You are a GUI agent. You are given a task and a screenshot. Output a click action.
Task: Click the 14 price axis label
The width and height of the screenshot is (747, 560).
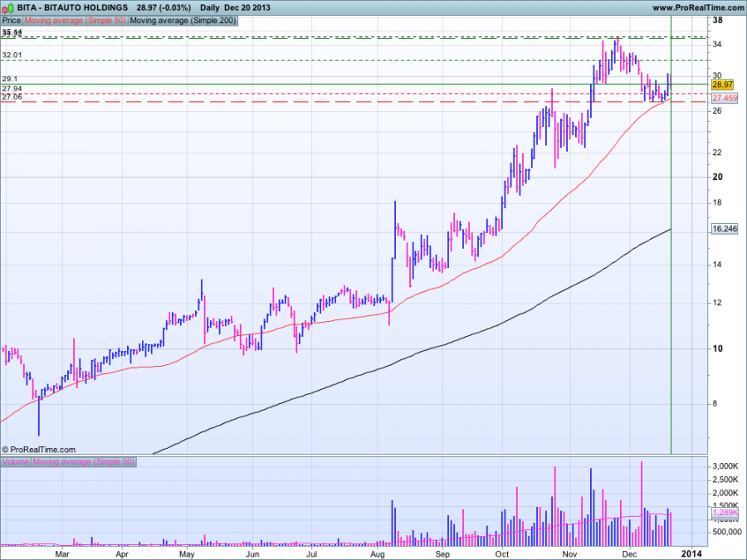click(717, 265)
